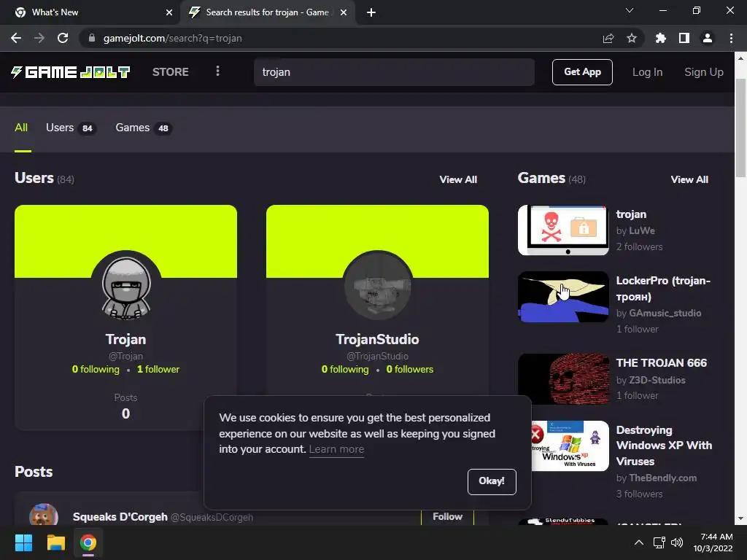The image size is (747, 560).
Task: Click the Game Jolt logo
Action: 71,72
